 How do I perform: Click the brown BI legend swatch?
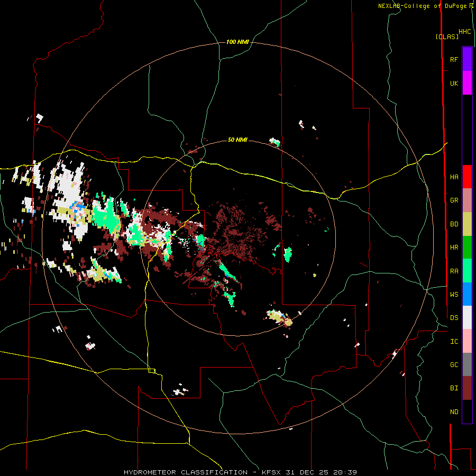point(467,388)
